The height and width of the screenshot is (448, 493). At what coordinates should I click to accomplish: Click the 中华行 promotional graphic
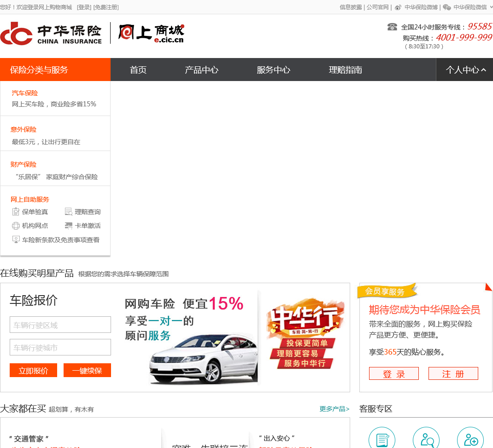point(305,334)
